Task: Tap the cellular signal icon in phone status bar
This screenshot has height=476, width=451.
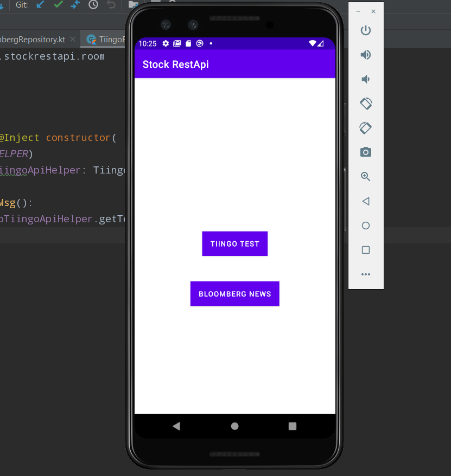Action: pos(320,43)
